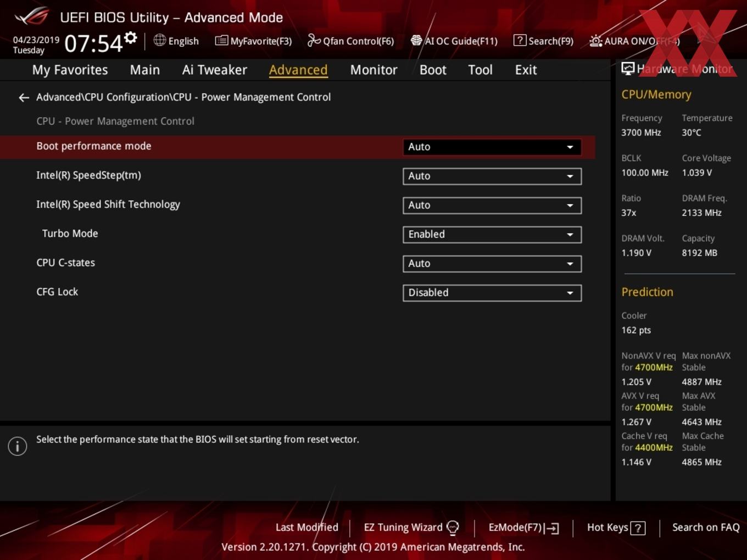This screenshot has height=560, width=747.
Task: Select Boot performance mode row label
Action: pos(94,146)
